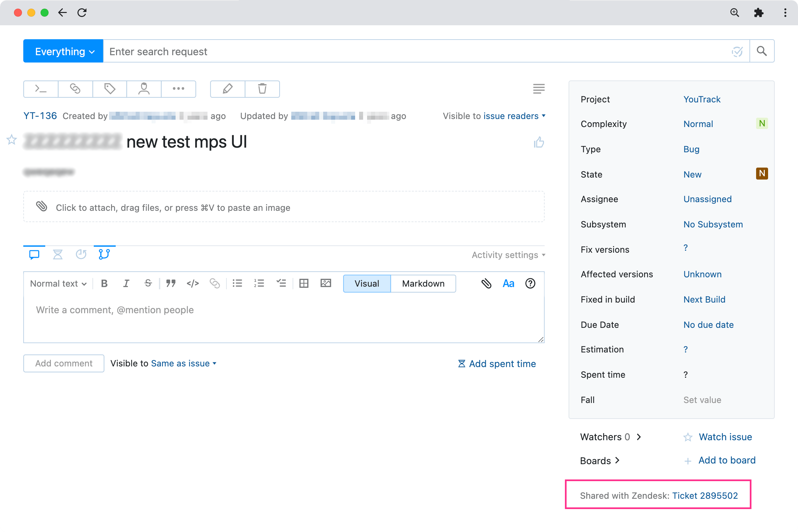Click the thumbs-up vote icon

tap(538, 143)
